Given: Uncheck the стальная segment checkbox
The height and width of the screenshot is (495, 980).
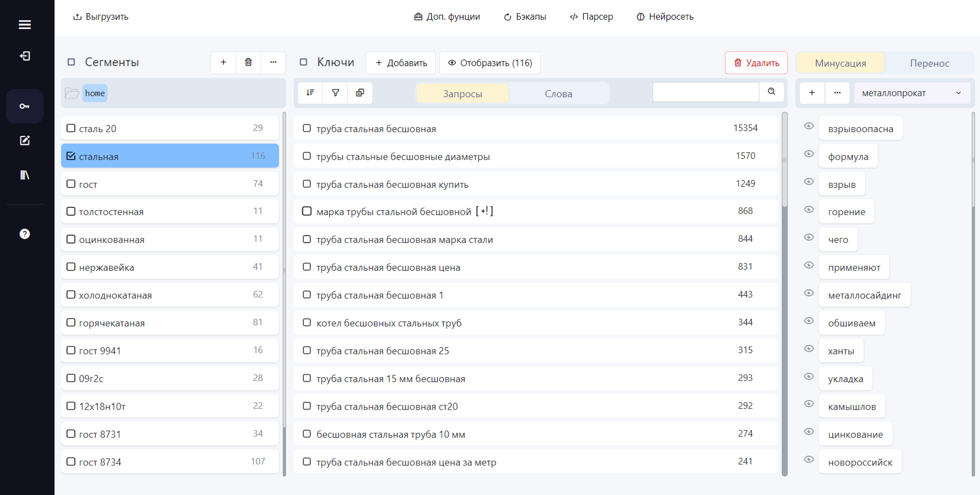Looking at the screenshot, I should click(x=71, y=156).
